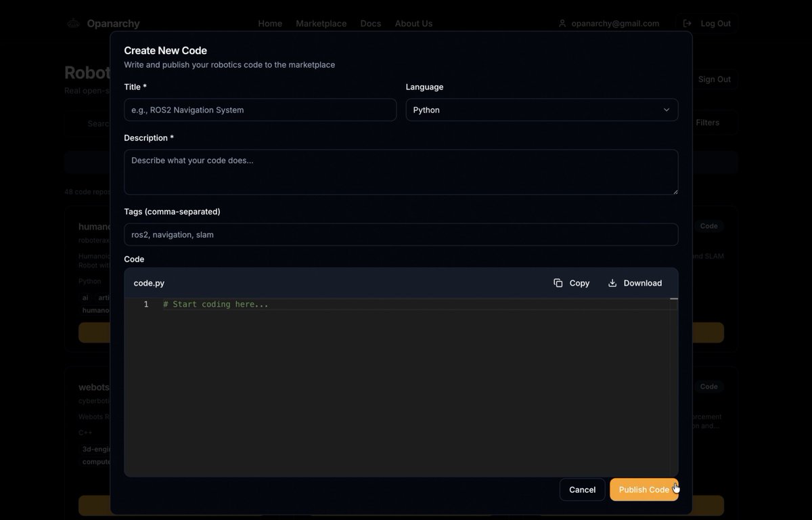Click the Code badge on the webots card
812x520 pixels.
pos(710,386)
